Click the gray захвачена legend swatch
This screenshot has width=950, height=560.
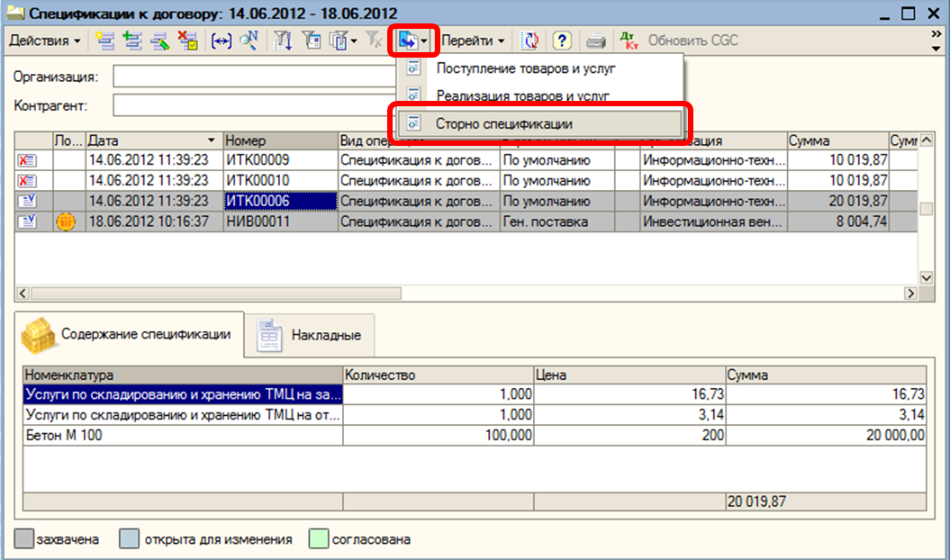23,538
